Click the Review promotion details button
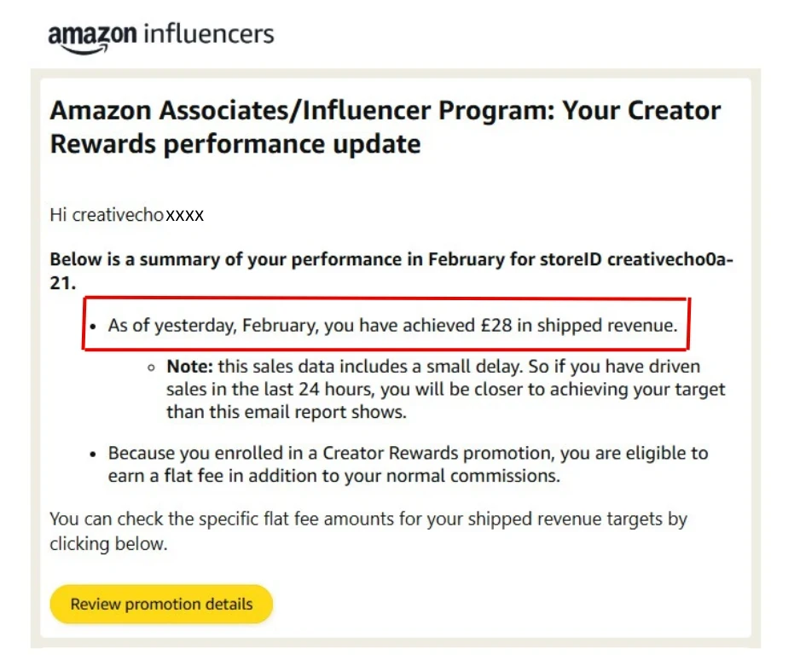This screenshot has width=800, height=672. pos(160,604)
